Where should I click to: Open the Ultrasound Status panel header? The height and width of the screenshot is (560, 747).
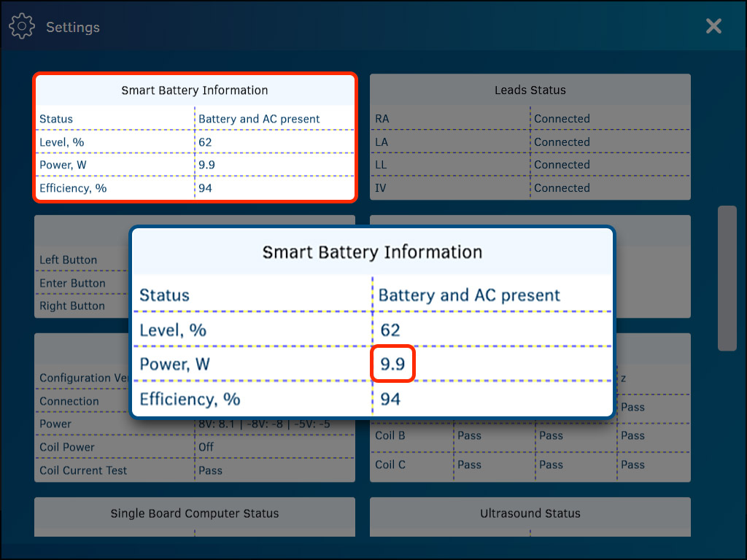530,513
